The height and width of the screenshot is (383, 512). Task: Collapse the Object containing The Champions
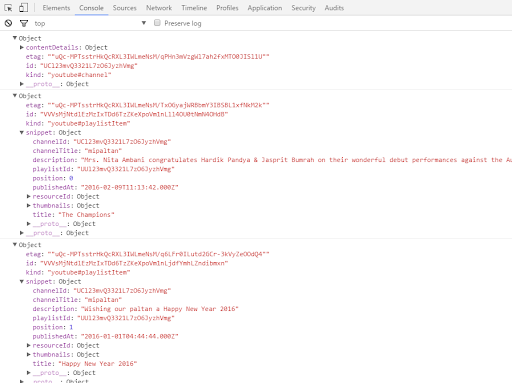[15, 96]
